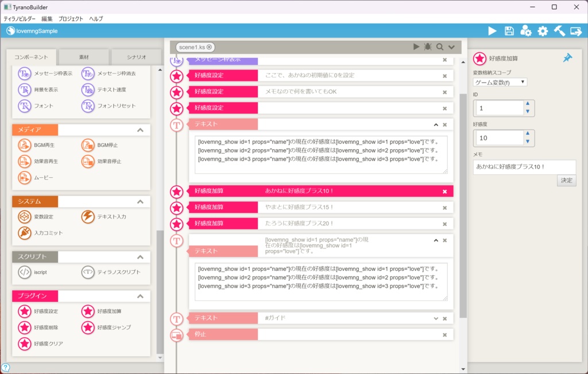
Task: Select 変数設定 component
Action: pos(36,217)
